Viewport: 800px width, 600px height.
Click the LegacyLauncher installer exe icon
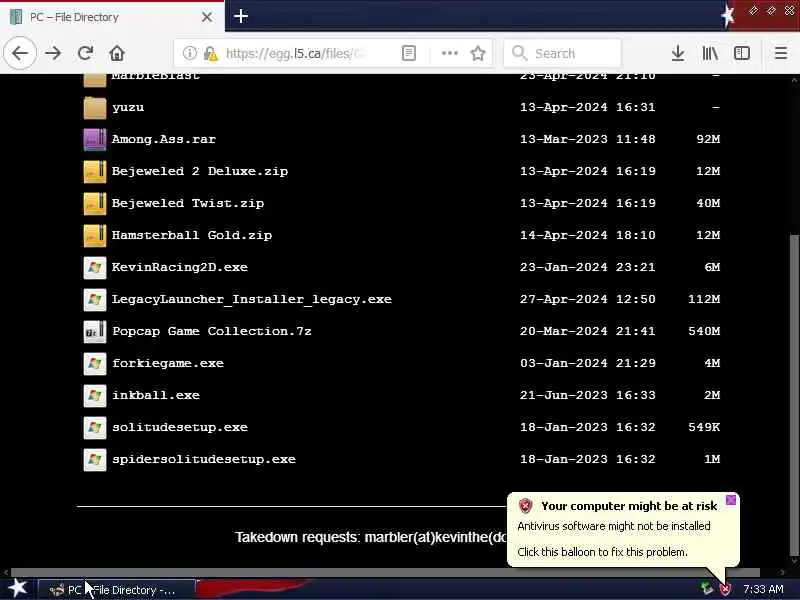coord(95,299)
